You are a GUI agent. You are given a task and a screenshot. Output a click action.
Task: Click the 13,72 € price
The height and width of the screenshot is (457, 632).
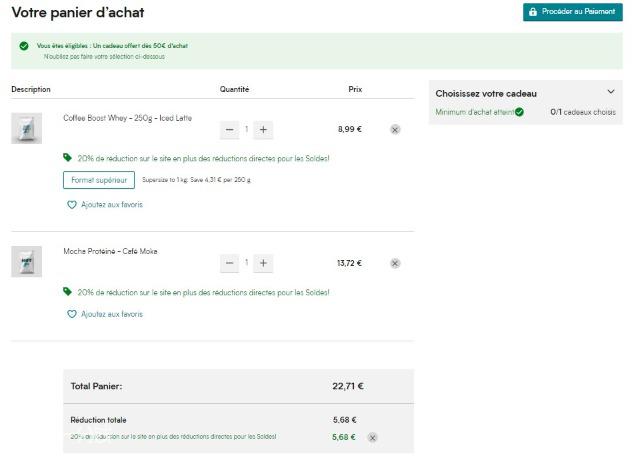[349, 263]
